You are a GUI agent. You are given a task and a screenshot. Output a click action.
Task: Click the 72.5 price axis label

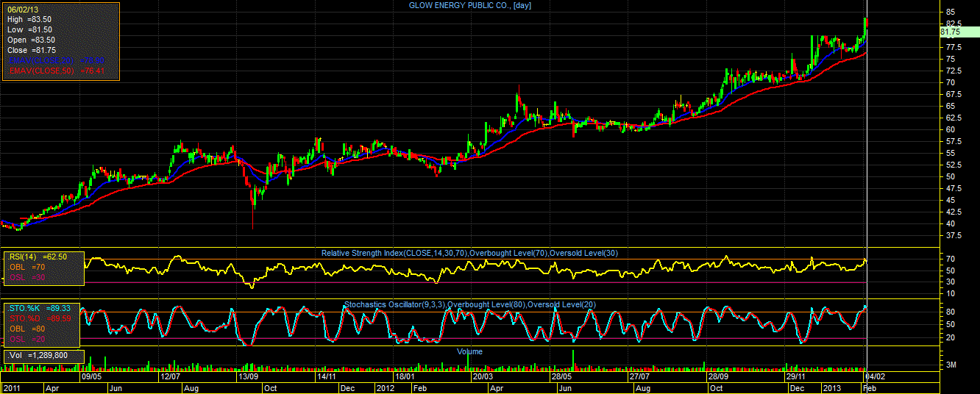point(954,71)
